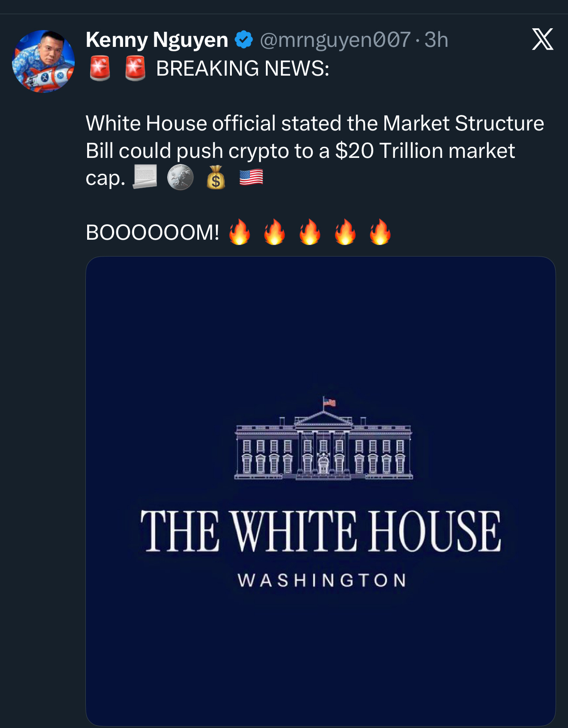Image resolution: width=568 pixels, height=728 pixels.
Task: Click the silver coin emoji
Action: 180,178
